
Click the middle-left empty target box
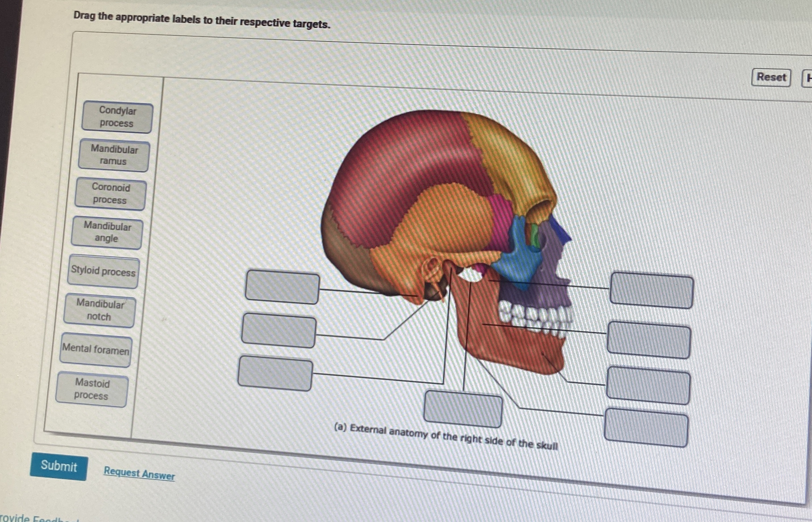tap(279, 331)
